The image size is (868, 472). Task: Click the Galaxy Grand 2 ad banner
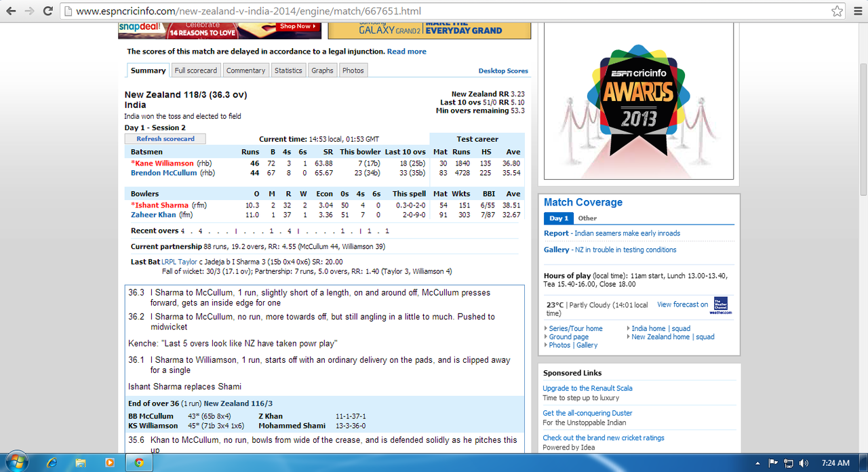click(x=429, y=31)
